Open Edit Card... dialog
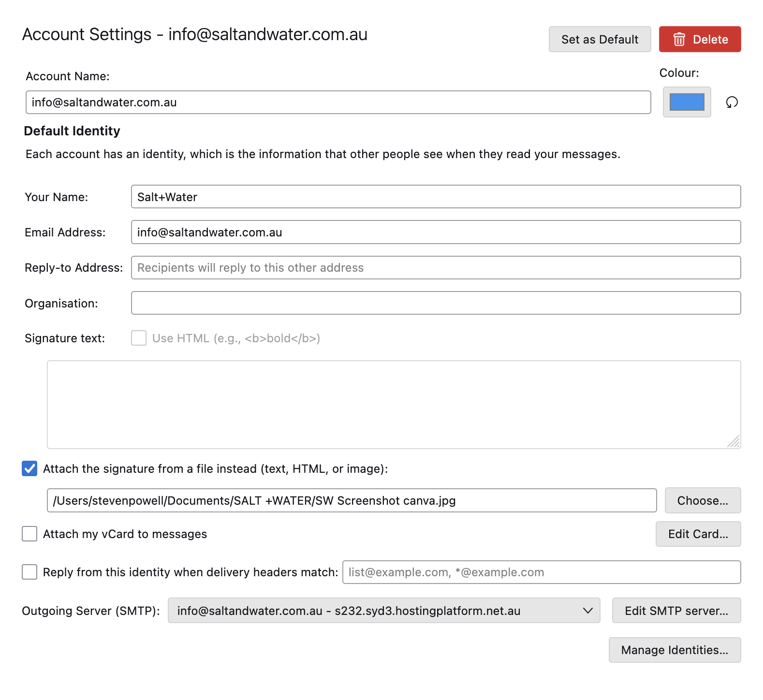This screenshot has width=763, height=700. pos(698,534)
